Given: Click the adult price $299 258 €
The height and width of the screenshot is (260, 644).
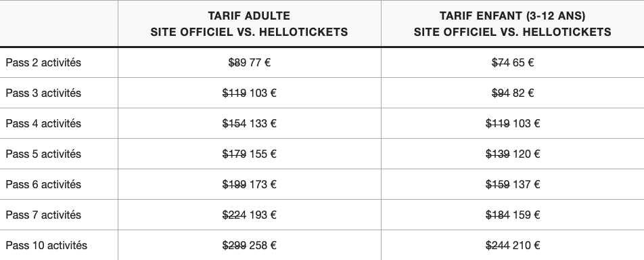Looking at the screenshot, I should point(250,245).
